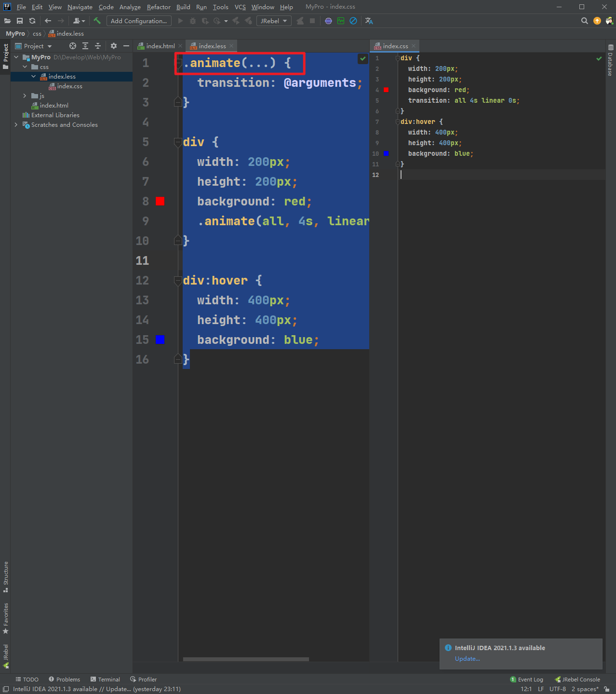Click UTF-8 encoding in status bar

pos(558,689)
